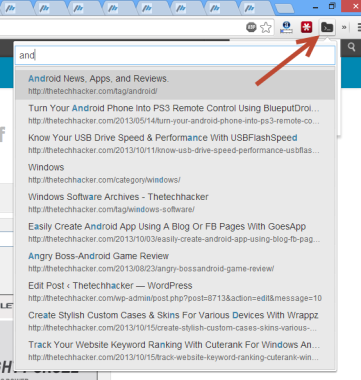The width and height of the screenshot is (361, 380).
Task: Click URL containing 'wp-admin/post.php?post=8713'
Action: tap(175, 298)
